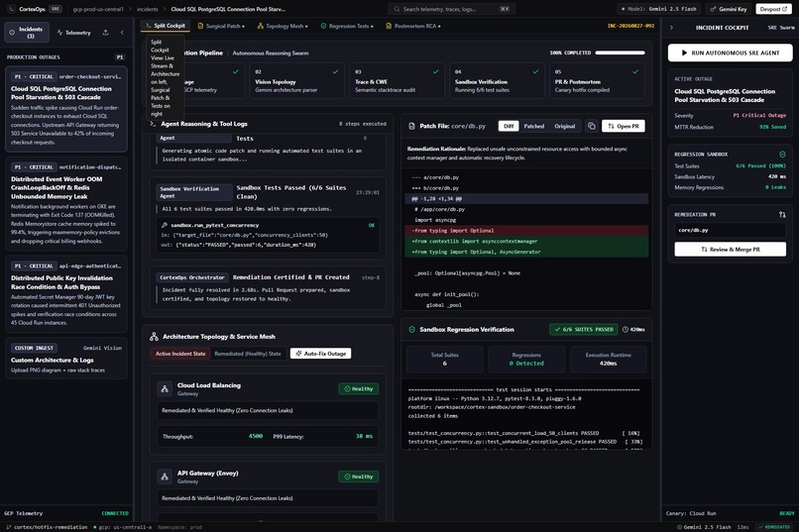Viewport: 799px width, 532px height.
Task: Copy patch with the copy icon
Action: click(591, 126)
